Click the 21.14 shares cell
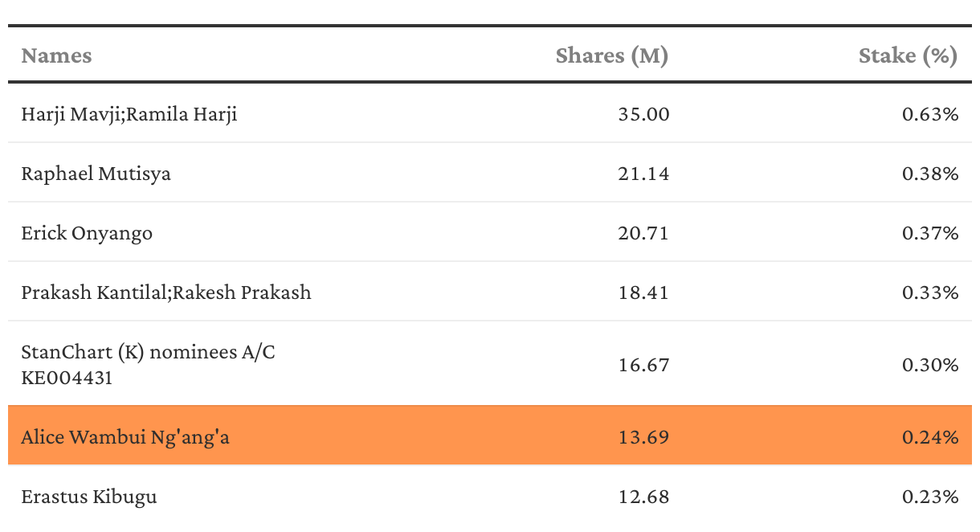The image size is (980, 532). coord(643,174)
